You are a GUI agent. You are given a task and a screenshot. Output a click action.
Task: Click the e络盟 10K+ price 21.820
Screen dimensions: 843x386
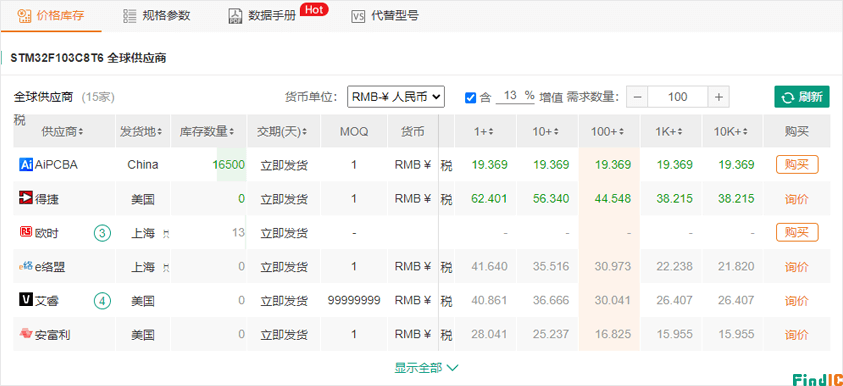click(736, 266)
